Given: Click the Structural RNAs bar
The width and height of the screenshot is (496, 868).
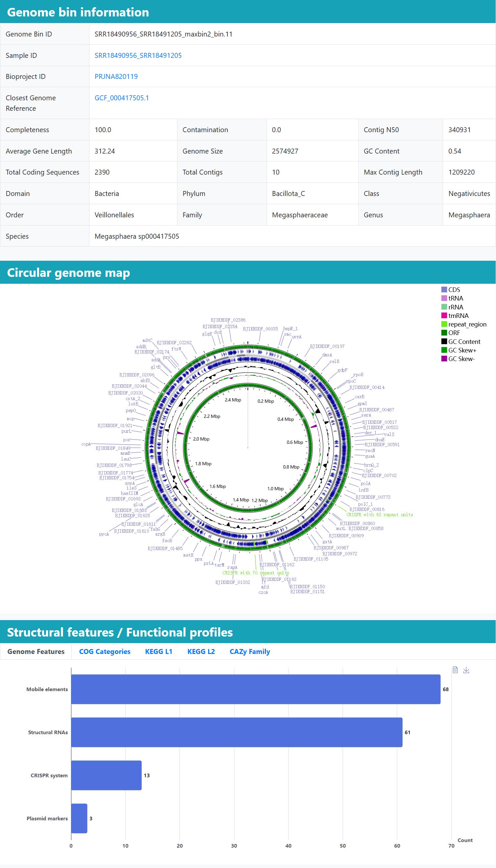Looking at the screenshot, I should click(x=236, y=732).
